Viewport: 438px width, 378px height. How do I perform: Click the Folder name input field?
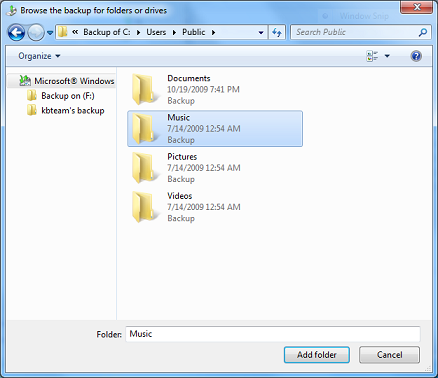[x=273, y=334]
